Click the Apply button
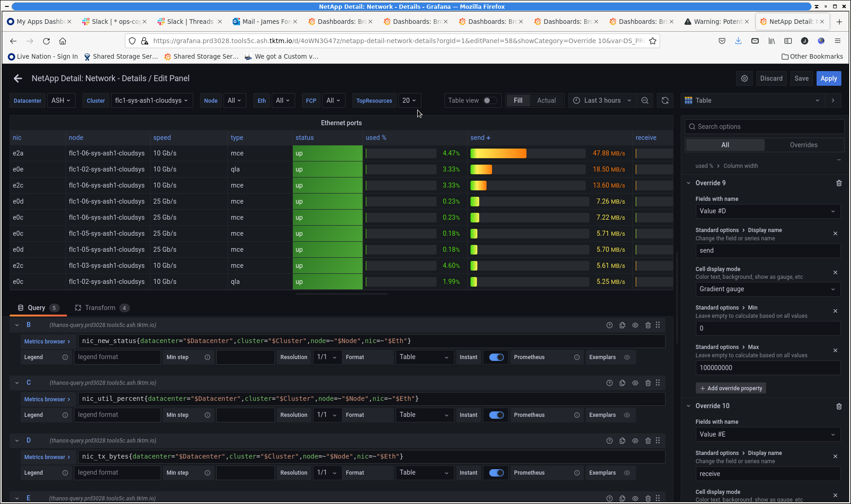The height and width of the screenshot is (504, 851). 829,78
